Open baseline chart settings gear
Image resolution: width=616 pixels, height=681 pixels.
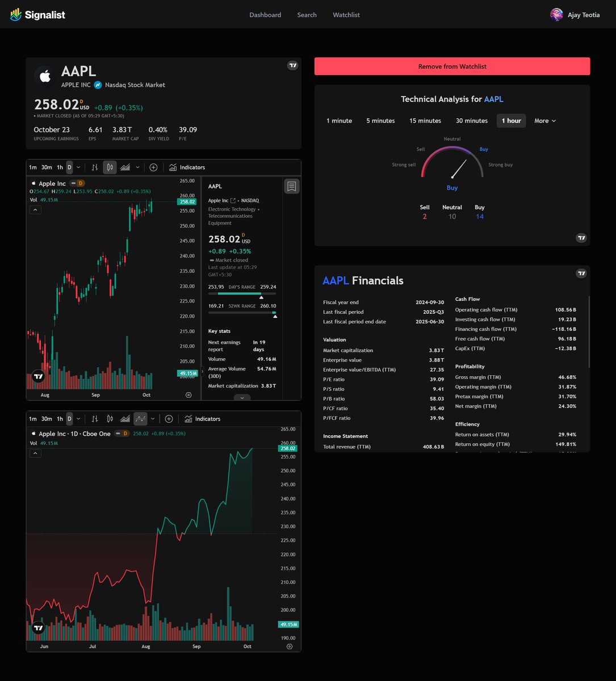[290, 646]
